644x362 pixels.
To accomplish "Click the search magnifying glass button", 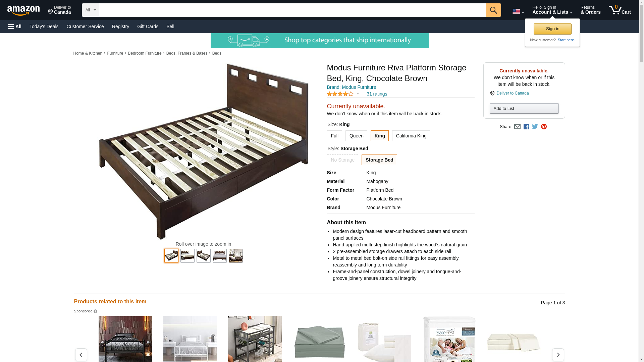I will pos(493,10).
